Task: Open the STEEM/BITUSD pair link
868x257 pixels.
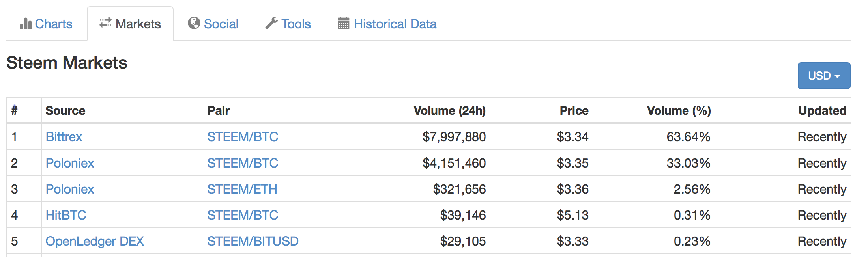Action: 253,241
